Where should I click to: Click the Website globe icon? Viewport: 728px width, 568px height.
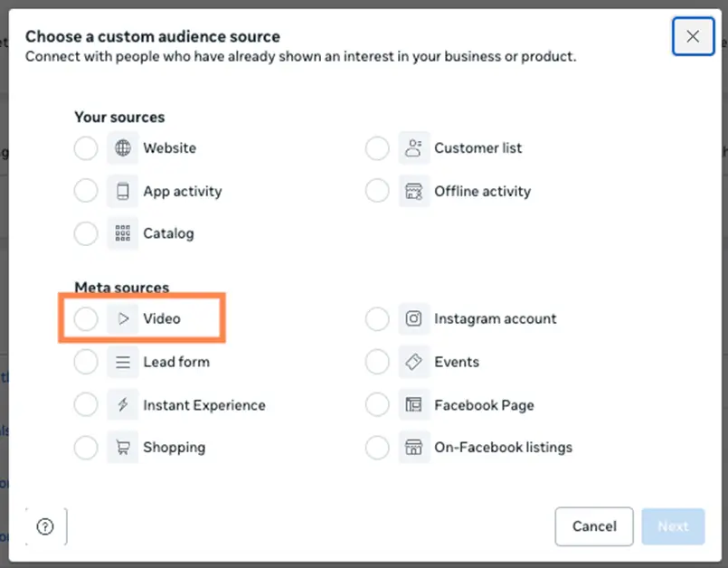tap(123, 147)
